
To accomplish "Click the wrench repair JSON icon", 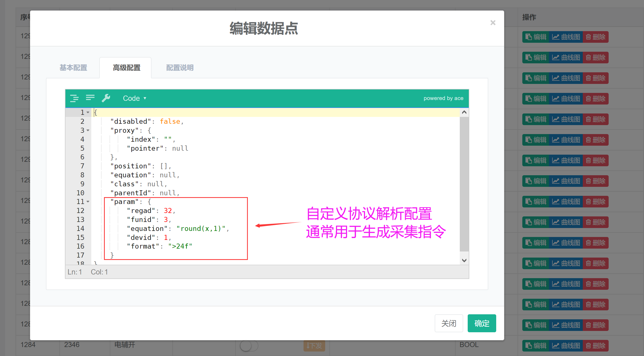I will tap(106, 98).
